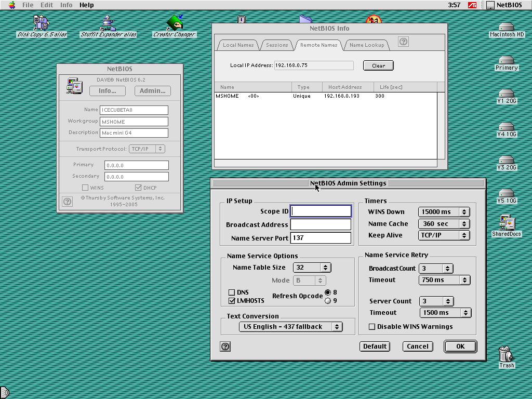The image size is (532, 399).
Task: Open the 750 ms Timeout dropdown
Action: point(445,280)
